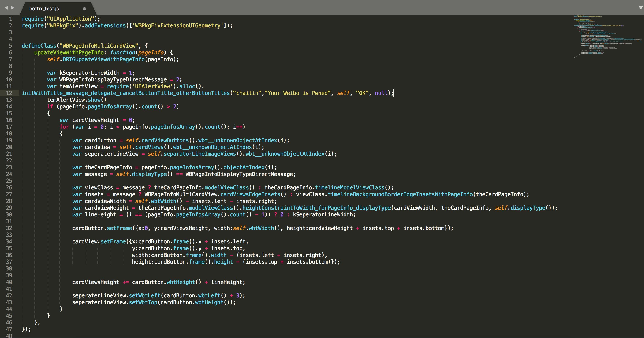This screenshot has height=338, width=644.
Task: Click the updateViewWithPageInfo function name
Action: [69, 53]
